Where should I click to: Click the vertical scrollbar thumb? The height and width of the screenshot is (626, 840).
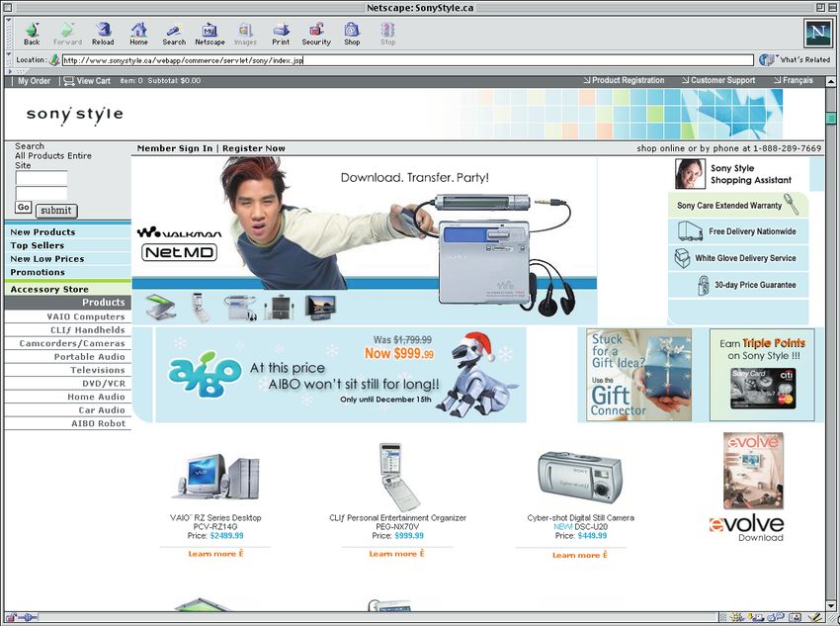pos(831,118)
